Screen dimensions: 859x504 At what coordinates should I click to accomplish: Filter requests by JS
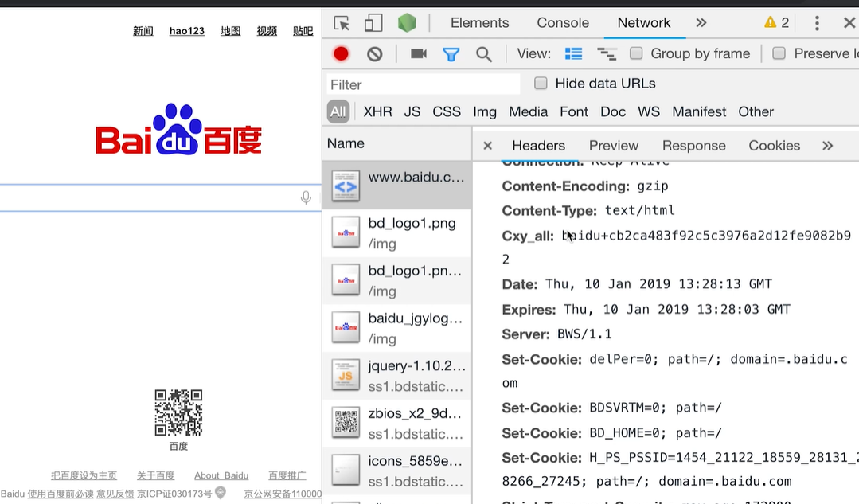(412, 111)
